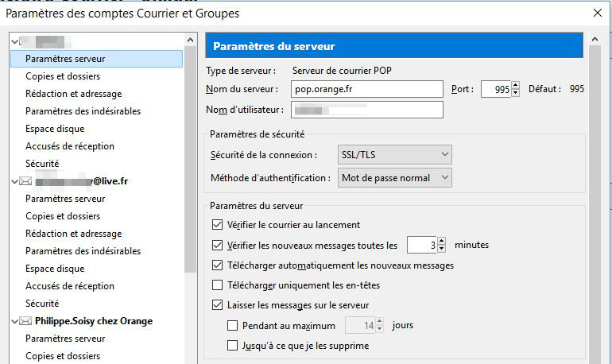The width and height of the screenshot is (612, 364).
Task: Toggle Vérifier le courrier au lancement
Action: [219, 225]
